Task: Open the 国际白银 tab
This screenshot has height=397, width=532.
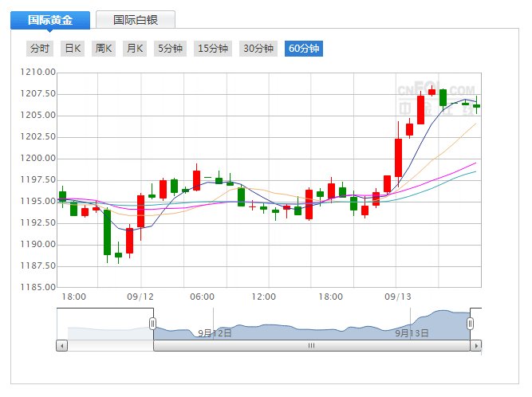Action: tap(135, 20)
